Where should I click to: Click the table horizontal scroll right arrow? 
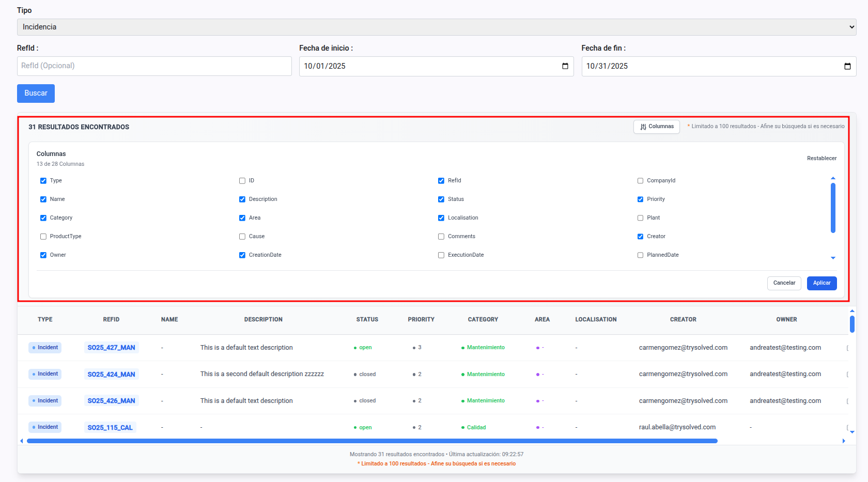pyautogui.click(x=844, y=441)
